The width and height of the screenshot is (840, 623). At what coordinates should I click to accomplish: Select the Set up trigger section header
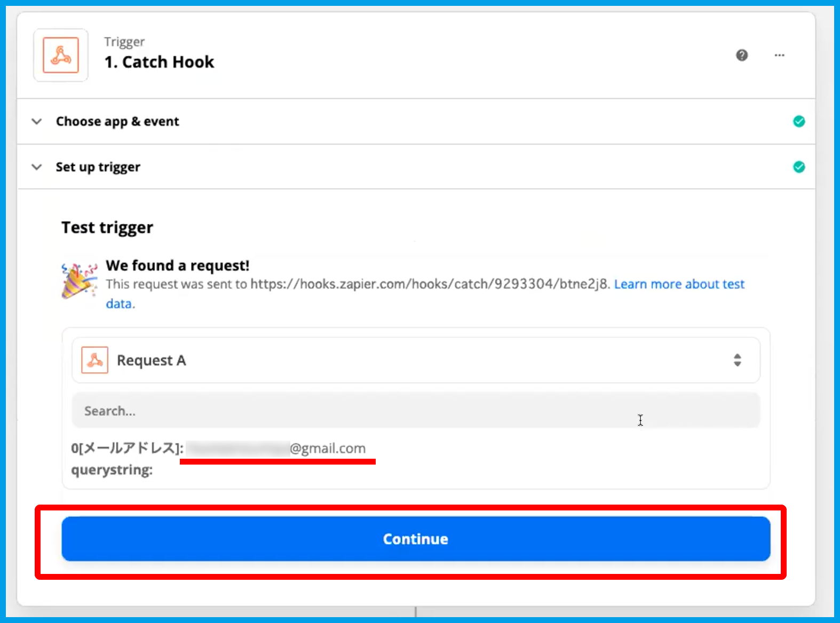coord(98,167)
